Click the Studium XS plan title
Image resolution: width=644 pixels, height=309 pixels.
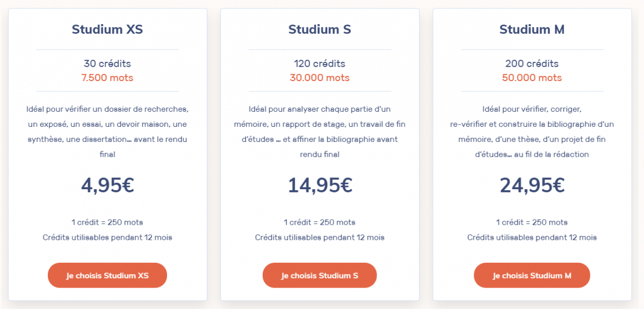(x=107, y=29)
